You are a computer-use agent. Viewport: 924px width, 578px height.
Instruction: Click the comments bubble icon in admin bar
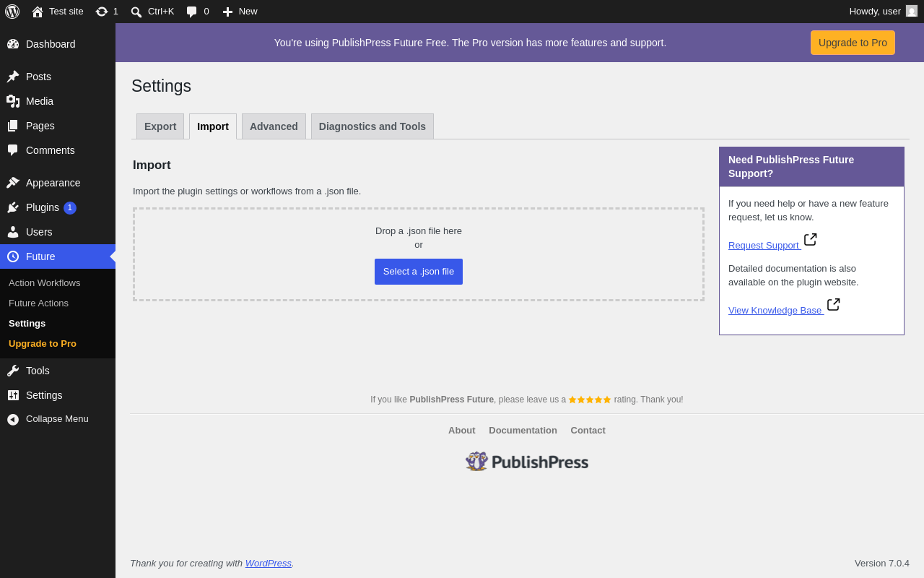192,12
